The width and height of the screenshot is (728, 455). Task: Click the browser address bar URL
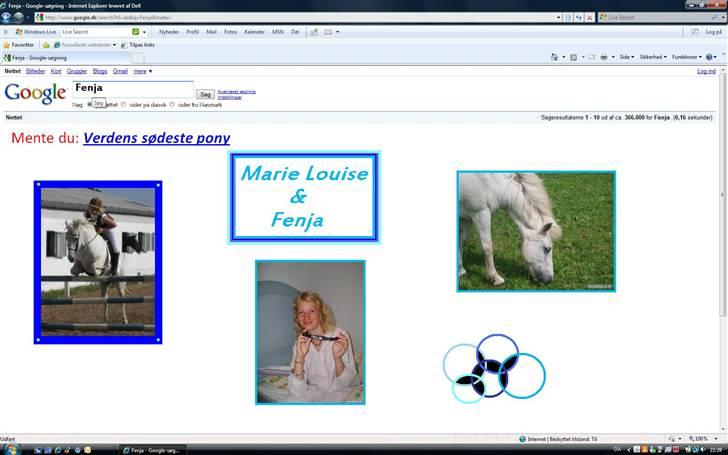(297, 18)
